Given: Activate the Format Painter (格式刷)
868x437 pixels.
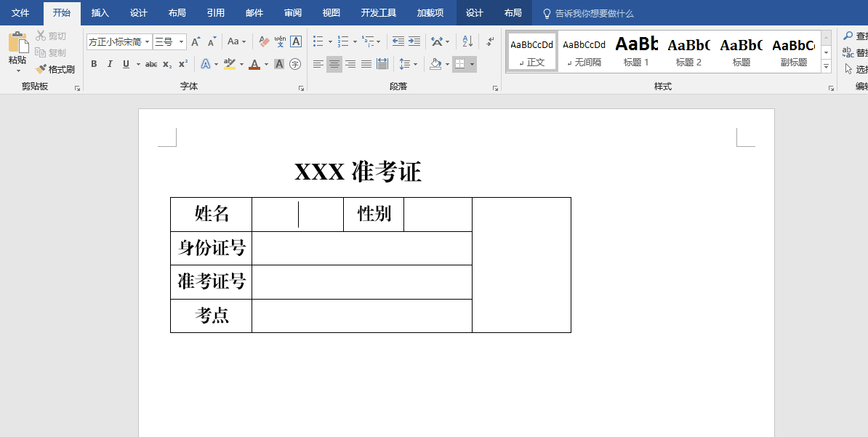Looking at the screenshot, I should pos(55,69).
